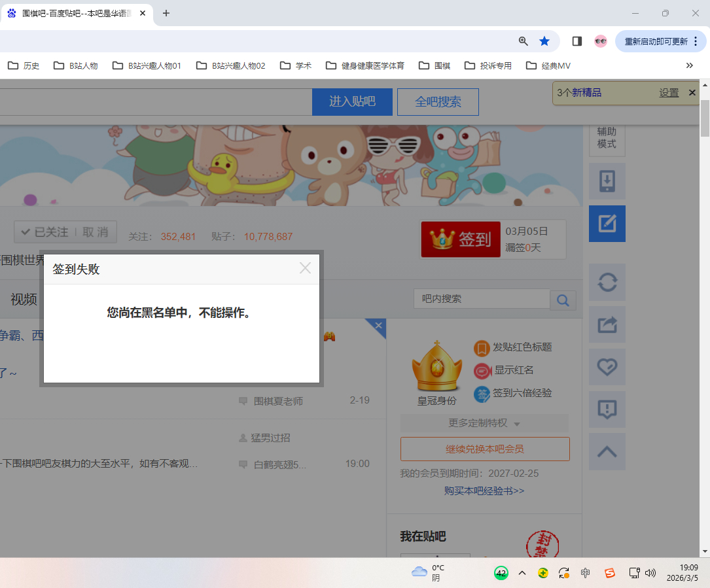Click the 吧内搜索 search field
This screenshot has height=588, width=710.
click(481, 299)
